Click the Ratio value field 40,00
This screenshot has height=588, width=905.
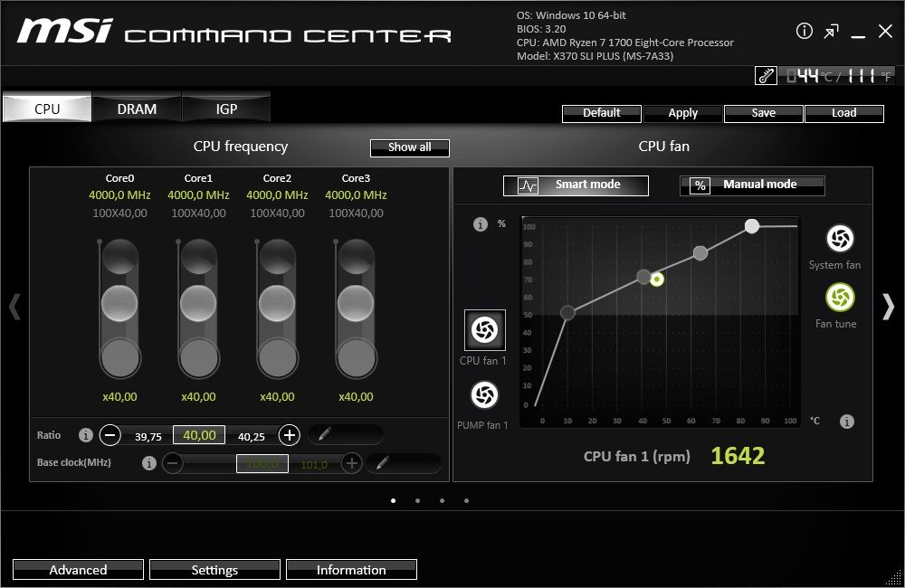coord(199,435)
